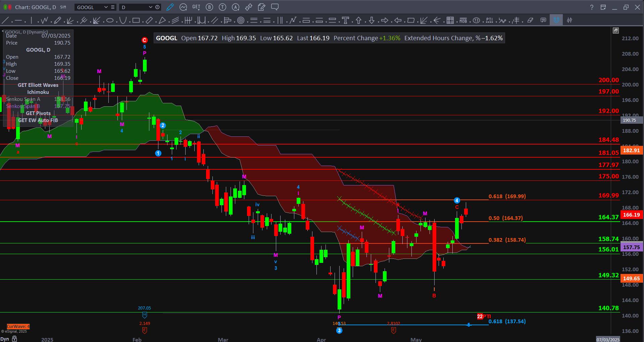The height and width of the screenshot is (342, 644).
Task: Select the TJ ellipse tool
Action: (x=476, y=20)
